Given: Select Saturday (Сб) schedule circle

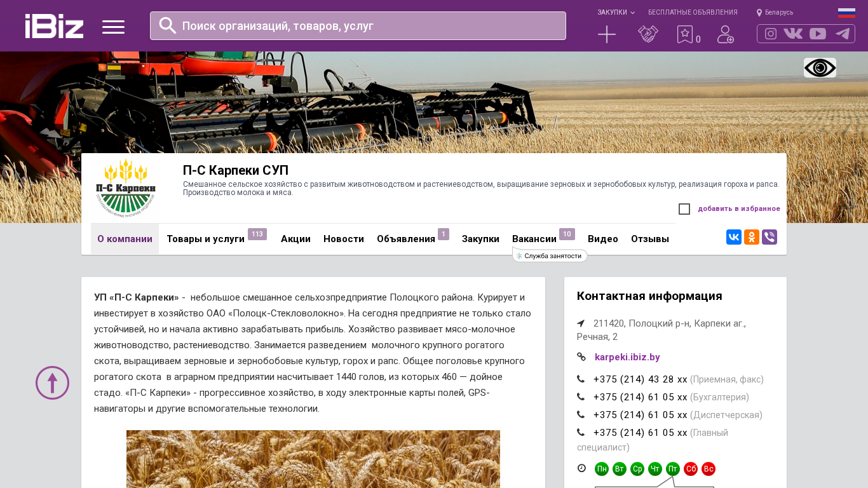Looking at the screenshot, I should tap(691, 469).
